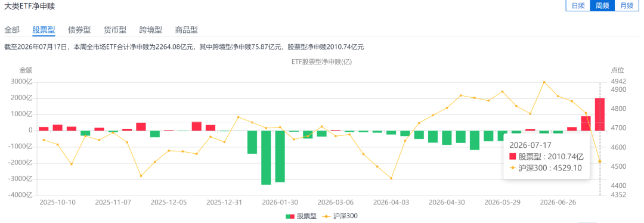Click the 2026-04-30 axis label
Screen dimensions: 644x223
point(447,203)
